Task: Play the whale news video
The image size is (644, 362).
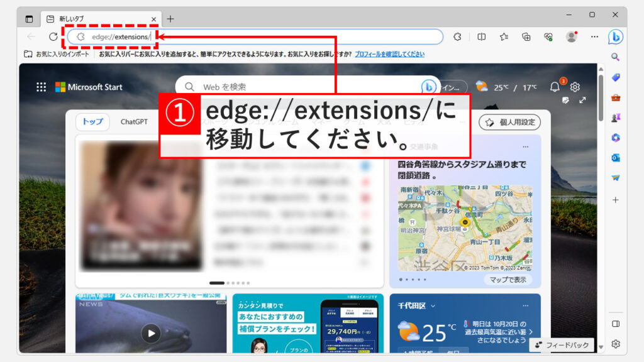Action: click(151, 333)
